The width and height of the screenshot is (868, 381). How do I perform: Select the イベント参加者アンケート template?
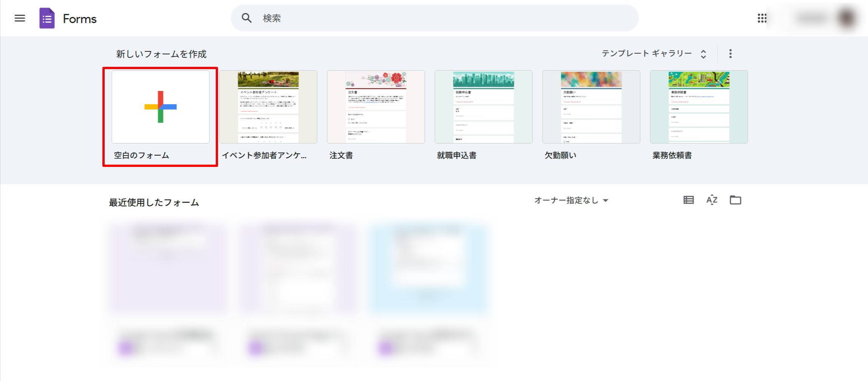[268, 107]
